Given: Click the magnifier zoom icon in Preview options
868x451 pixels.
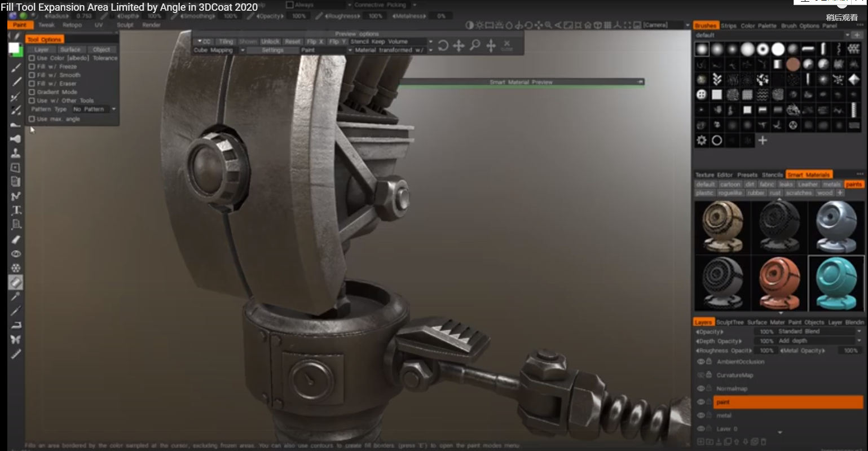Looking at the screenshot, I should pos(475,45).
